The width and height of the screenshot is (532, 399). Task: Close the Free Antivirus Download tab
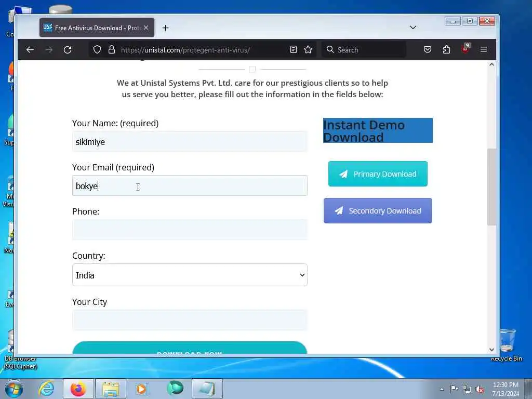pos(146,28)
